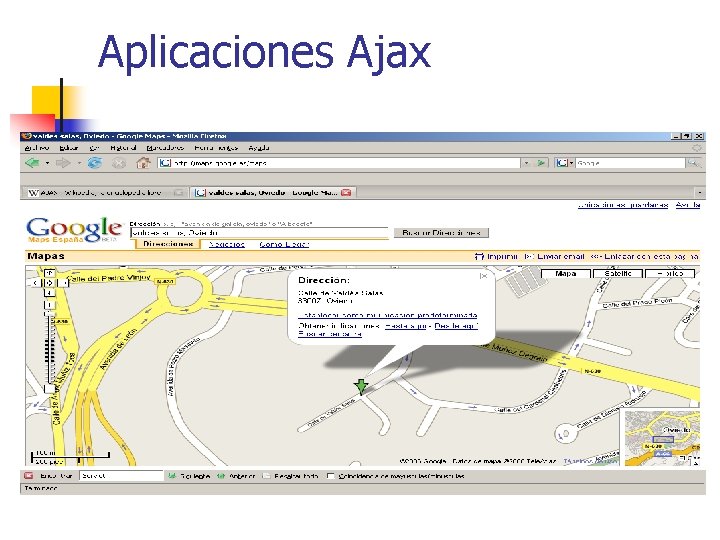Screen dimensions: 720x540
Task: Close the Firefox find bar with the red X
Action: point(28,476)
